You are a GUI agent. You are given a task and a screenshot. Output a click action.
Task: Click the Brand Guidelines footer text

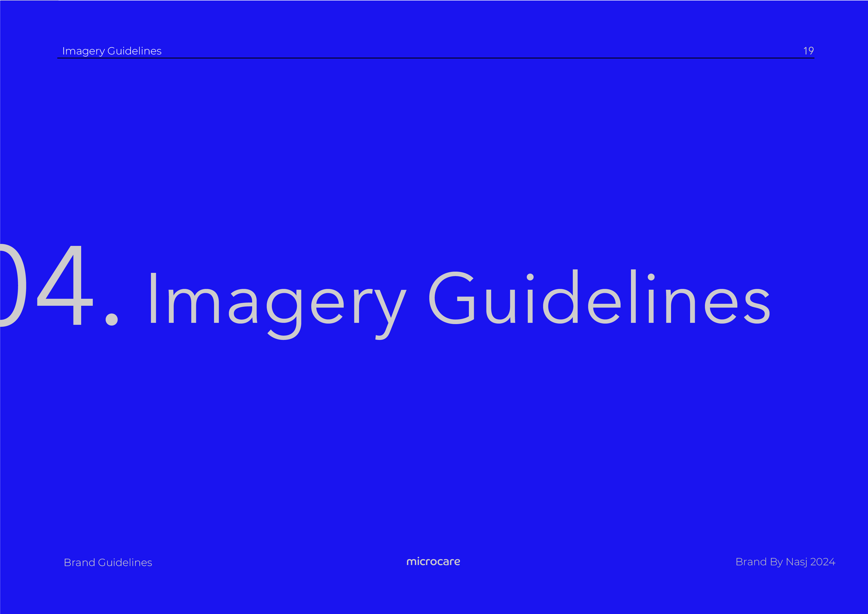click(x=108, y=563)
